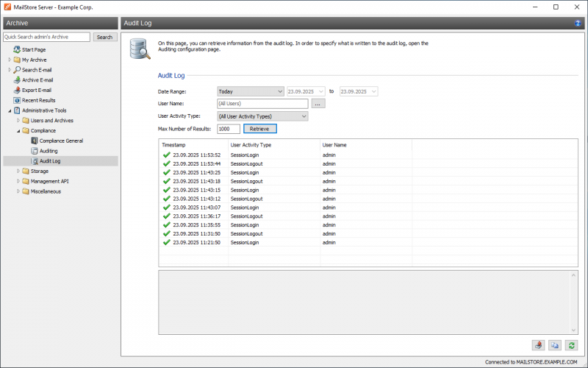
Task: Click the export audit log icon button
Action: [539, 344]
